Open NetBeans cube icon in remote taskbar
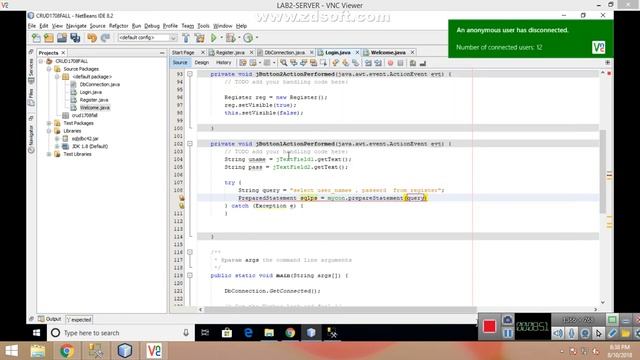 (x=311, y=333)
